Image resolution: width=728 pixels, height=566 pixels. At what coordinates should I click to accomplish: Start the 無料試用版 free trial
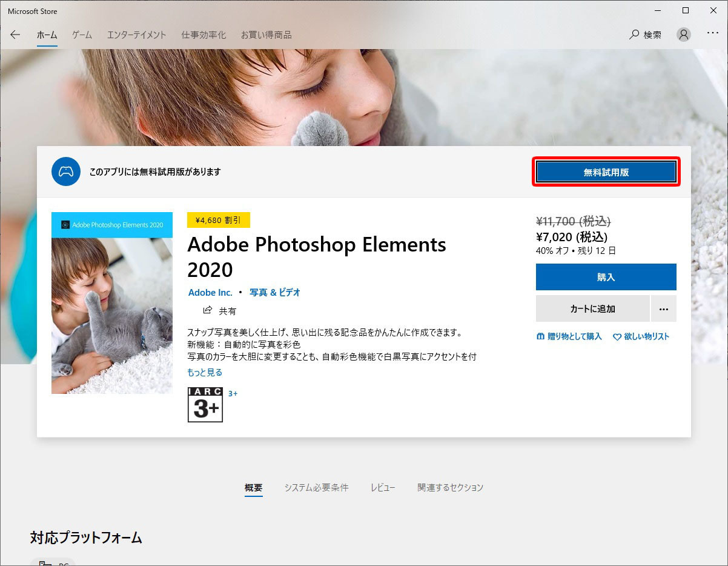click(606, 172)
